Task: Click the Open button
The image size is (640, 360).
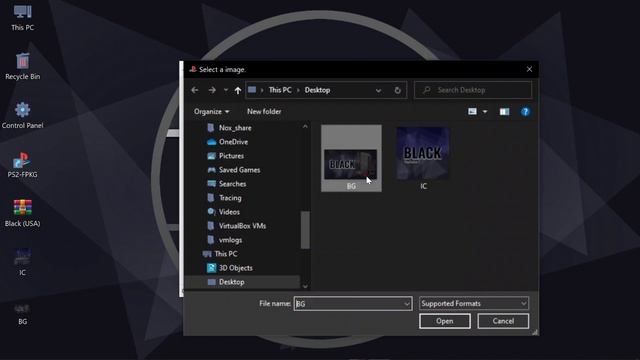Action: 444,321
